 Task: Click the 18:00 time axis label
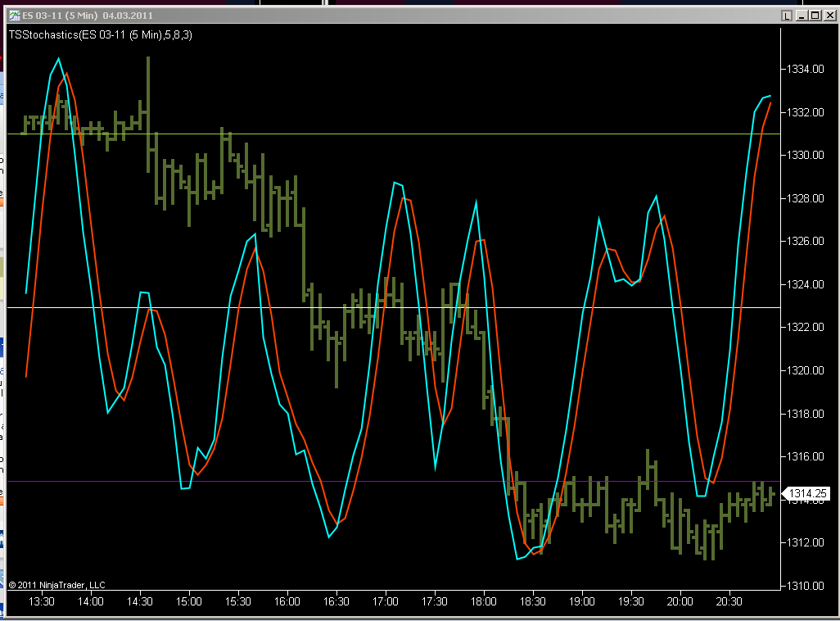click(x=484, y=601)
